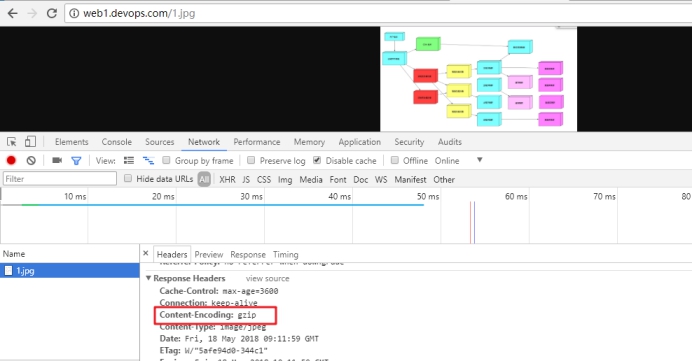
Task: Click the view source link
Action: pos(267,279)
